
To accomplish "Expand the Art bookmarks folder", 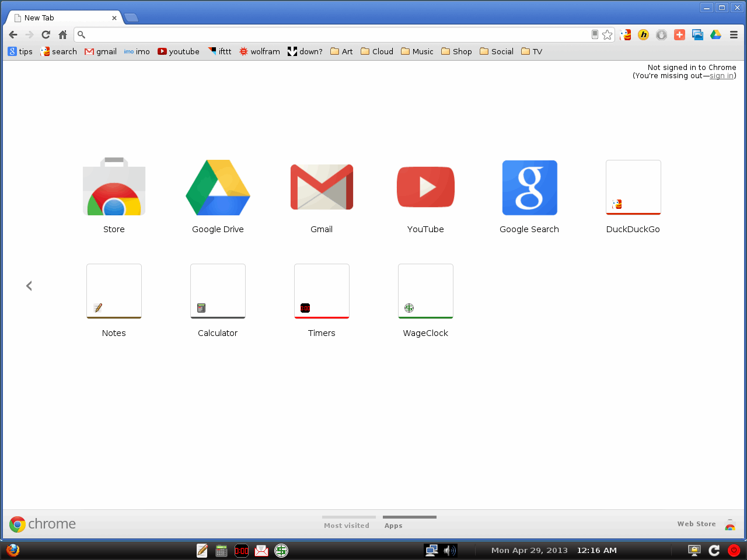I will click(341, 51).
